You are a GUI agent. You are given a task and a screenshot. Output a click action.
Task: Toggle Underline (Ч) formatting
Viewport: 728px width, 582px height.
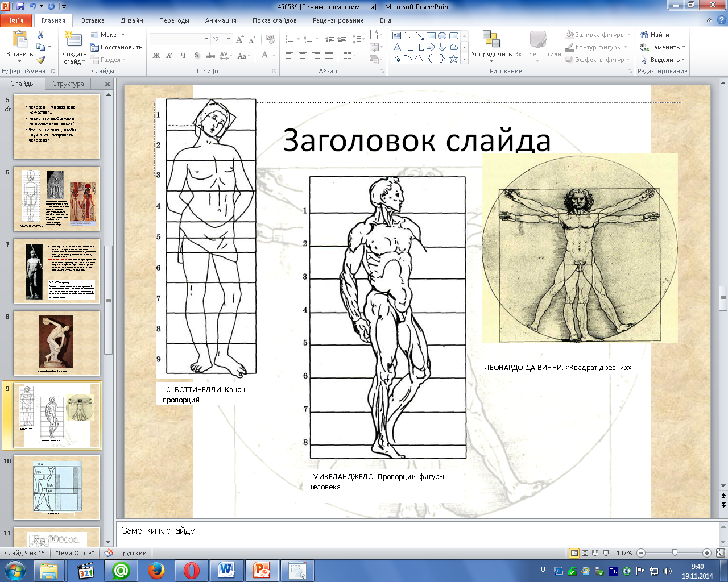point(183,55)
